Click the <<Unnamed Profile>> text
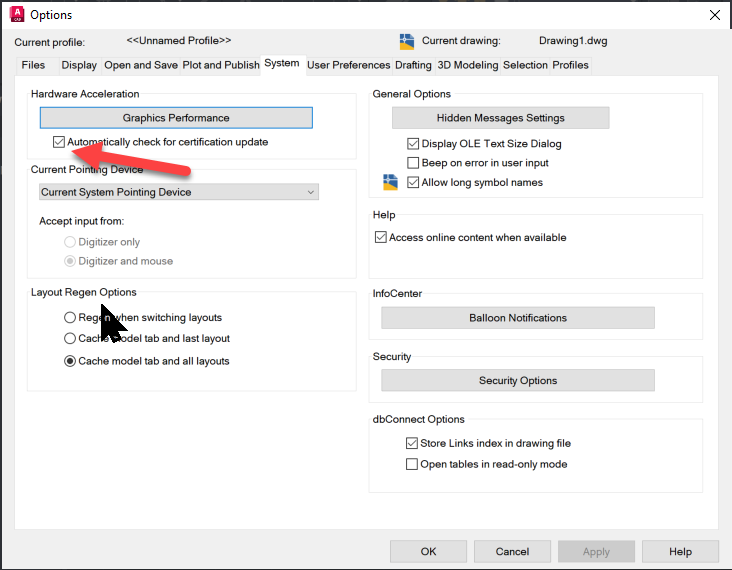The image size is (732, 570). 179,41
